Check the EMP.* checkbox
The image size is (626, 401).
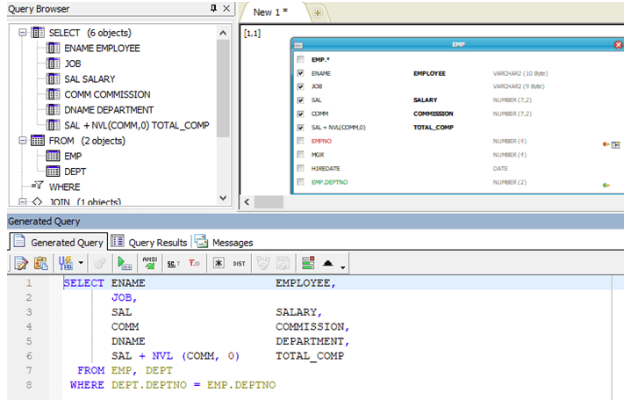point(301,60)
